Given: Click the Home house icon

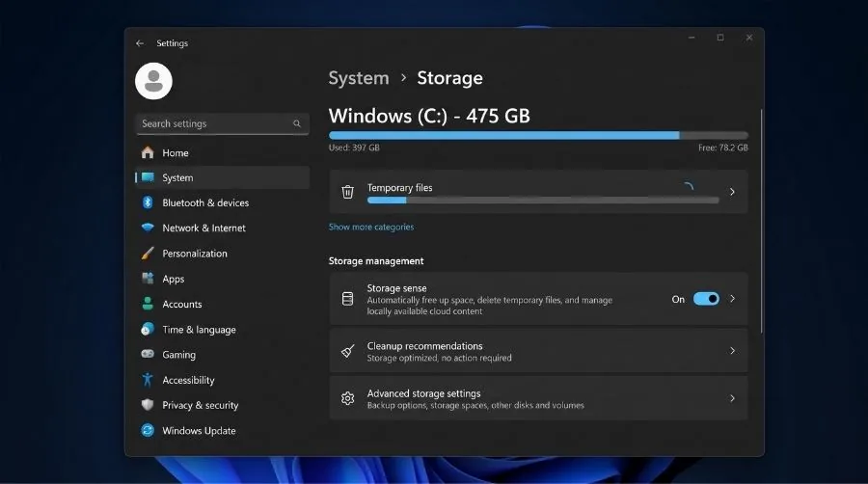Looking at the screenshot, I should click(x=148, y=152).
